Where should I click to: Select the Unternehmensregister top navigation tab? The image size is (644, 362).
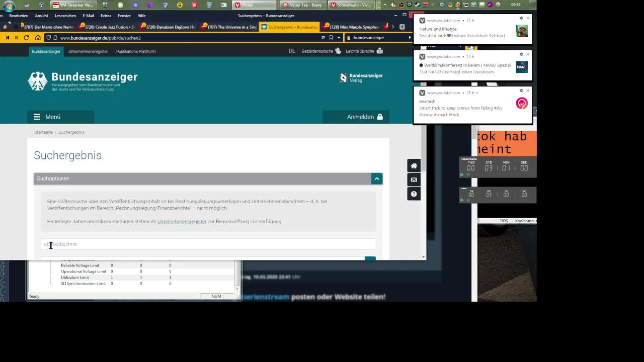pos(88,51)
